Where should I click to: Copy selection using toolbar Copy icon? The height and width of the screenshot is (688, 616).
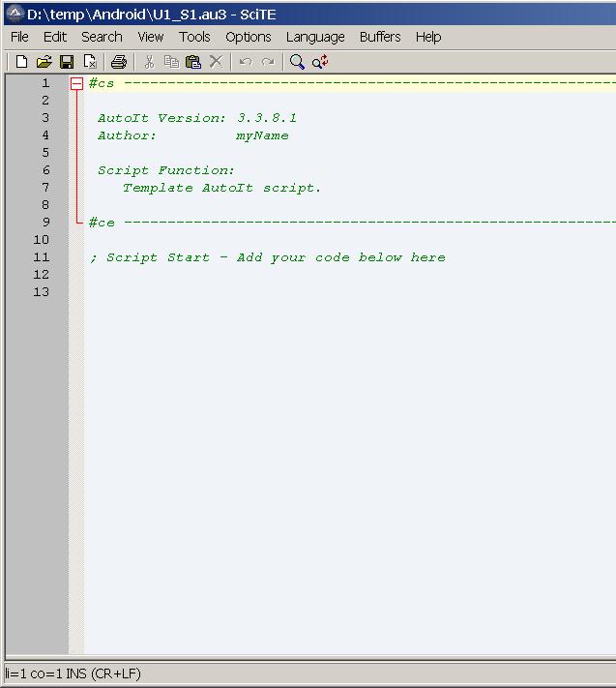(x=171, y=62)
